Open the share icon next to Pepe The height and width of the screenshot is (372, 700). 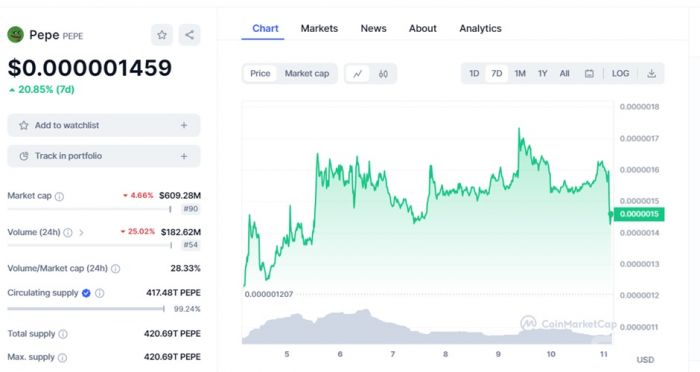(190, 35)
